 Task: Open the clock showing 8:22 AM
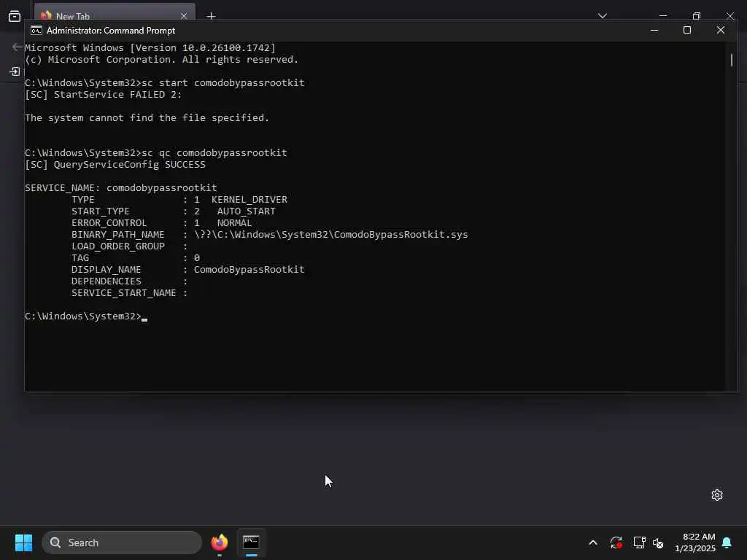point(695,542)
